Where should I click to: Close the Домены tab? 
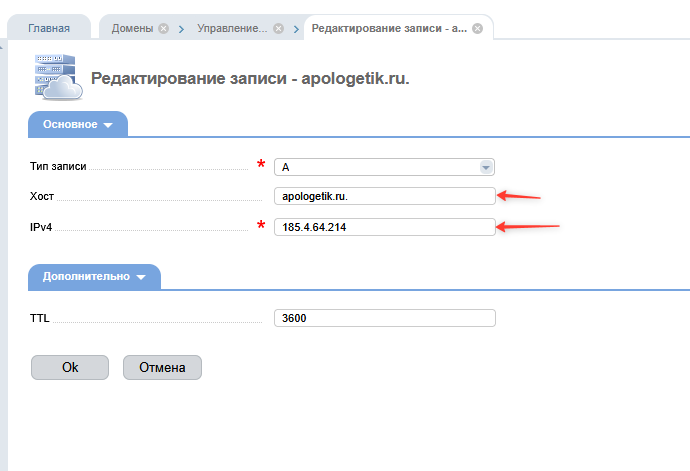coord(163,29)
